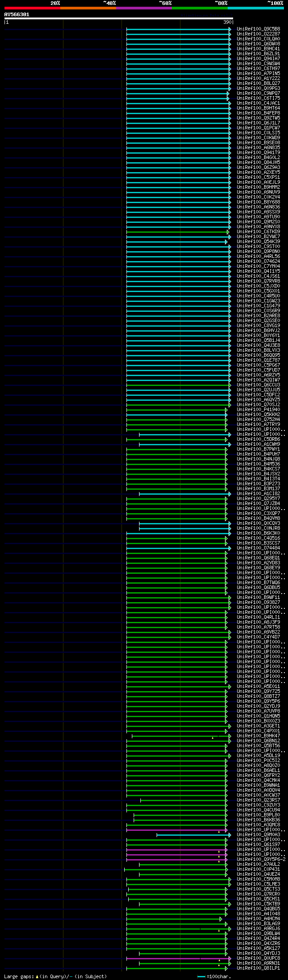
Task: Select label UniRef100_Q54K39
Action: (x=258, y=241)
